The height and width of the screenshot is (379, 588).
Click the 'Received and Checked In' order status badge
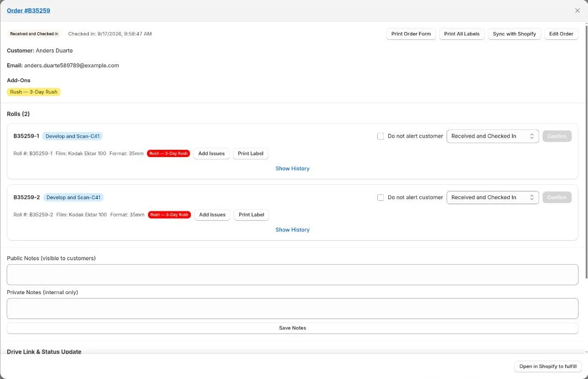pyautogui.click(x=34, y=34)
